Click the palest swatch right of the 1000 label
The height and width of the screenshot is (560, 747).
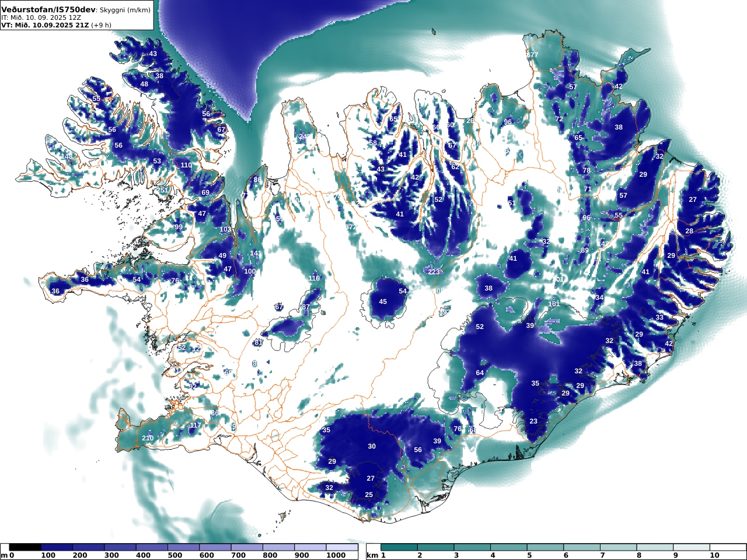coord(341,547)
